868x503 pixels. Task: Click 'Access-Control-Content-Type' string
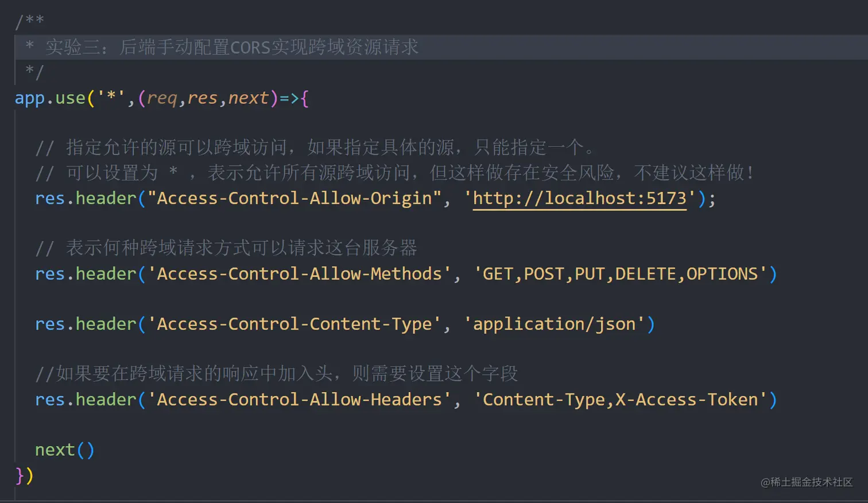click(294, 324)
